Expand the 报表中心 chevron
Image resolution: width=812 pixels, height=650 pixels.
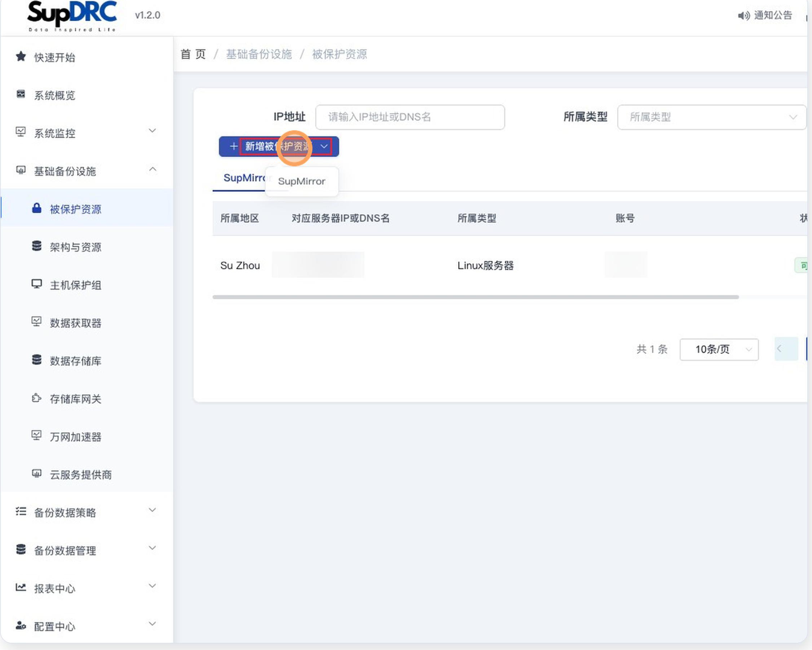click(x=152, y=586)
